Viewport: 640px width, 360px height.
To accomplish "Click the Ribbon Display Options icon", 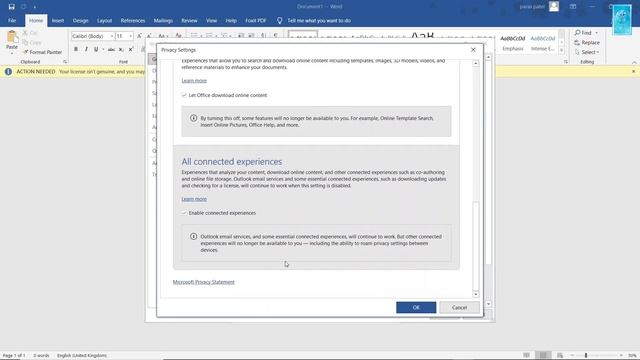I will coord(573,7).
